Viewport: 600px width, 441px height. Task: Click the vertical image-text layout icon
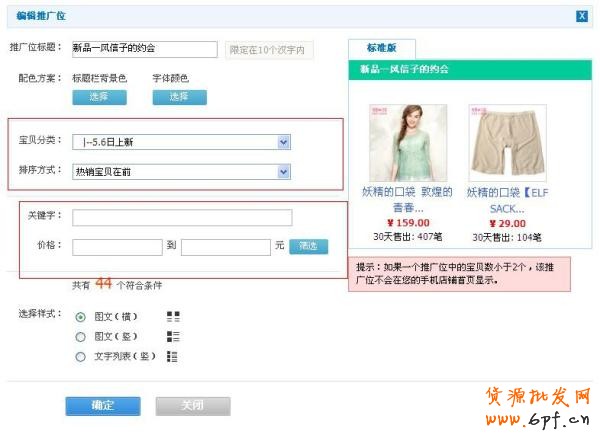(173, 336)
